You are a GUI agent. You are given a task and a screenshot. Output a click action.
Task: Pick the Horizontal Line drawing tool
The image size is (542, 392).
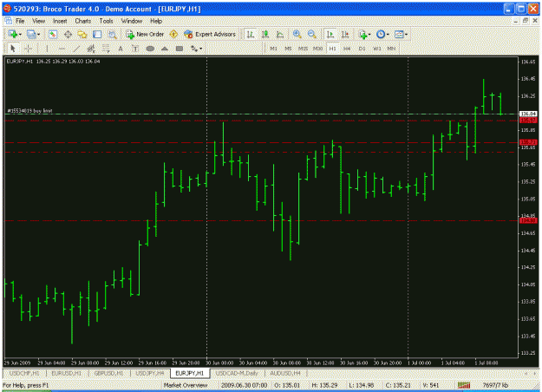pos(62,49)
